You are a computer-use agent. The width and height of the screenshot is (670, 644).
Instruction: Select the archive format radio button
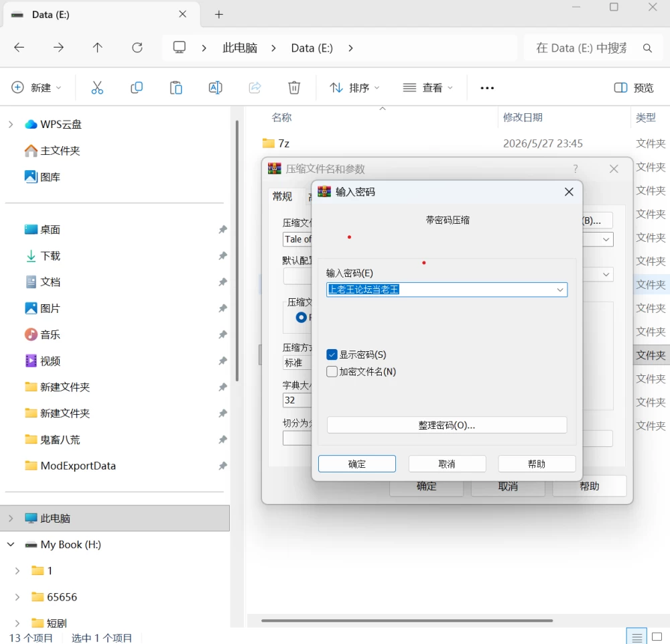[301, 318]
